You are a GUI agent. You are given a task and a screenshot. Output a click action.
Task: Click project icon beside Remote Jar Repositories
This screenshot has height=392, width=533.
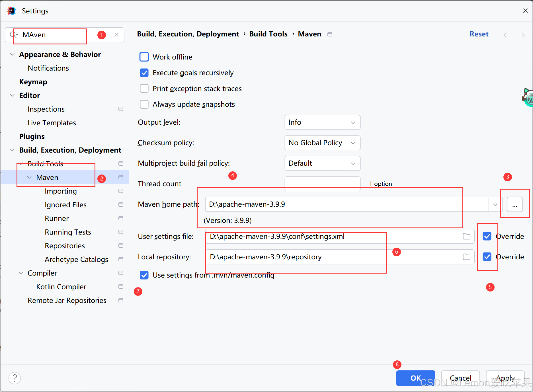coord(121,300)
